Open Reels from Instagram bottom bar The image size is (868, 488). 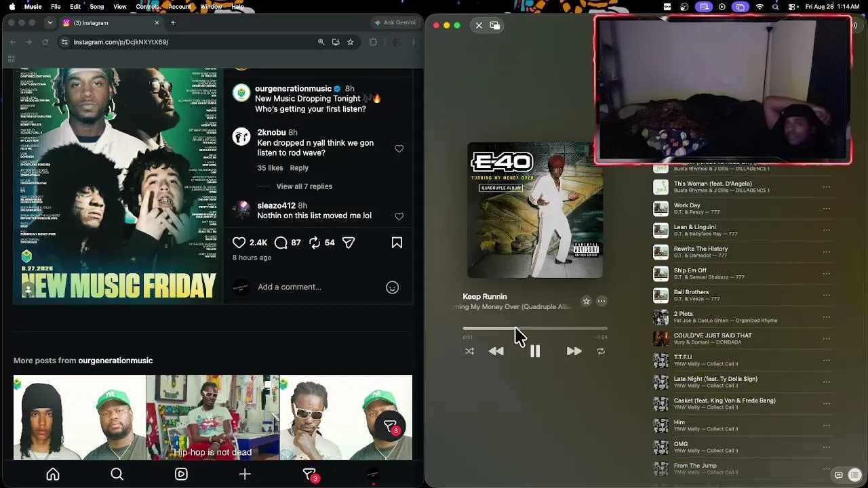[181, 474]
